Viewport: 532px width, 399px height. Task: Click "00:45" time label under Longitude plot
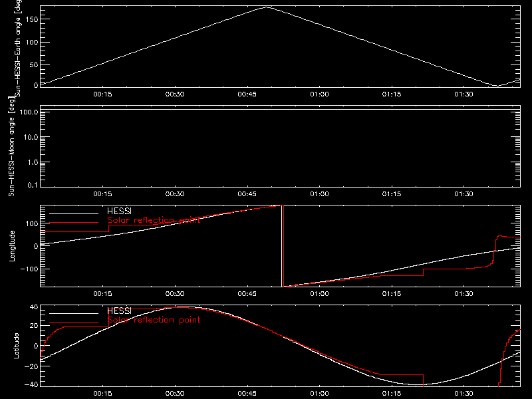click(x=247, y=294)
